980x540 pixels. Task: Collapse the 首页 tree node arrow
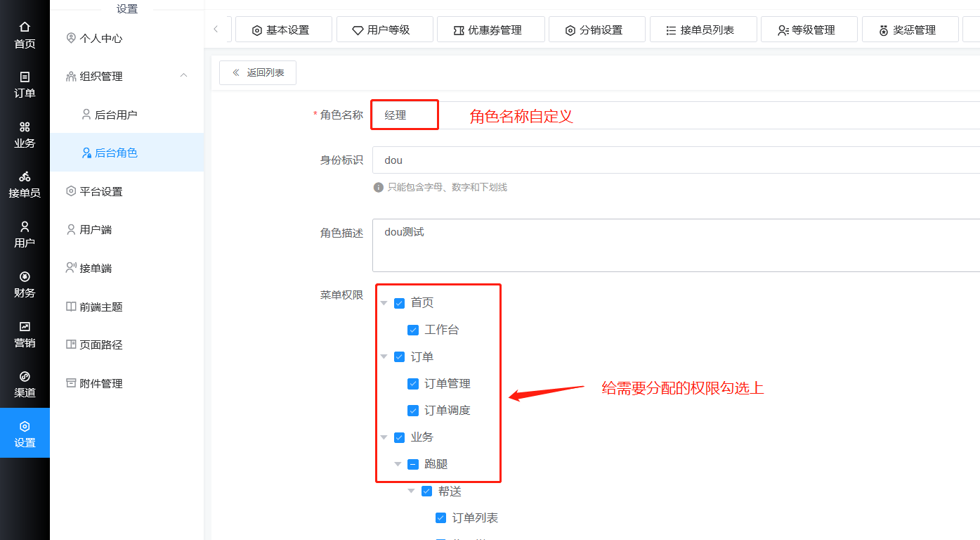[384, 303]
